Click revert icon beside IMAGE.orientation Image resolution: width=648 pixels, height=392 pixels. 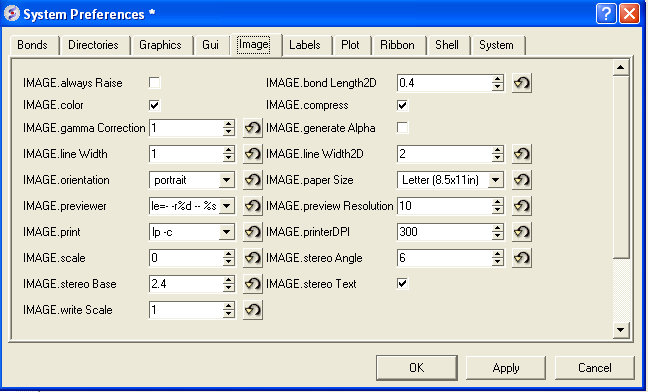point(253,180)
